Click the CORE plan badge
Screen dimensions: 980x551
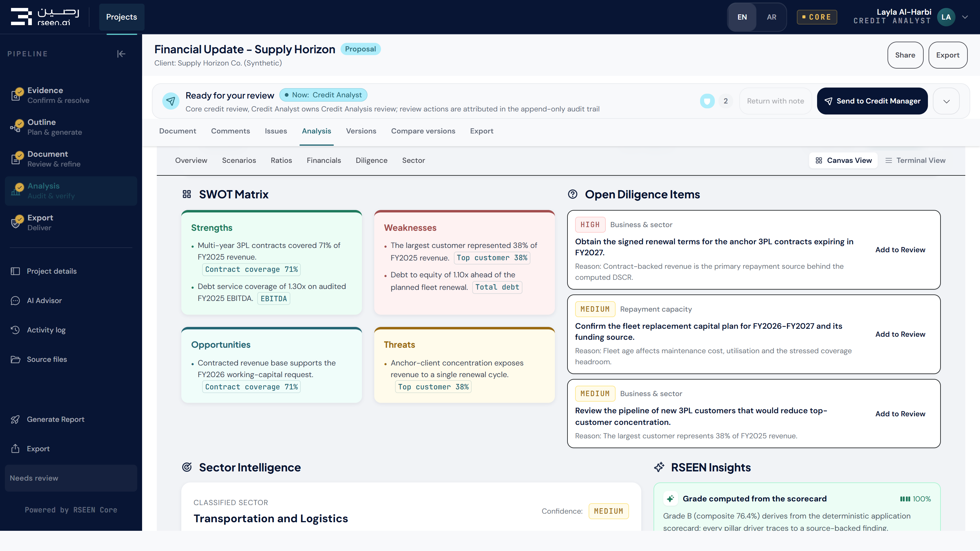coord(817,17)
